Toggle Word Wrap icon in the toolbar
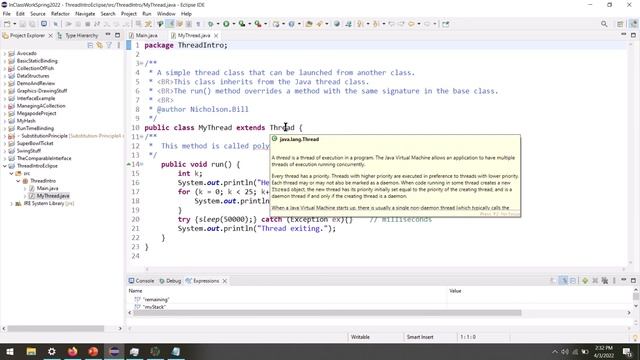640x360 pixels. (x=180, y=24)
